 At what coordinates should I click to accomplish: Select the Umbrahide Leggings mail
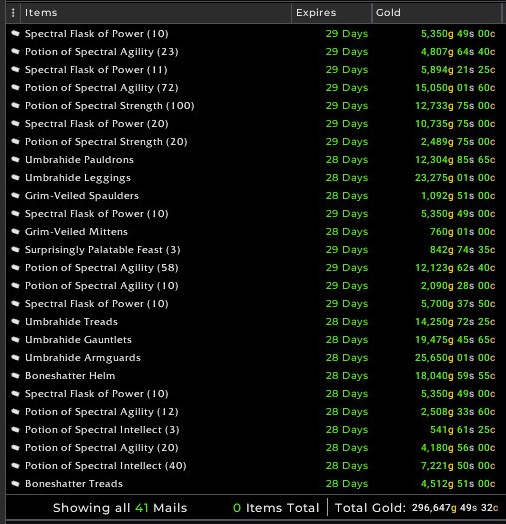pos(254,177)
